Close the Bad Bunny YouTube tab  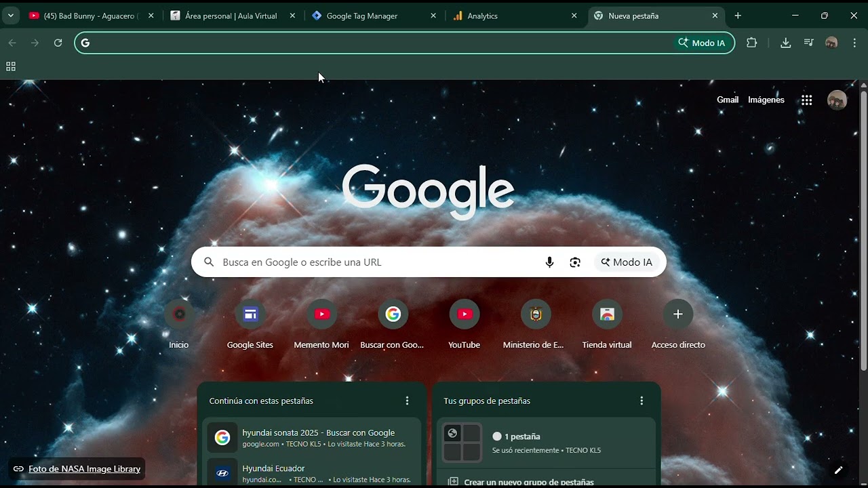[x=151, y=16]
